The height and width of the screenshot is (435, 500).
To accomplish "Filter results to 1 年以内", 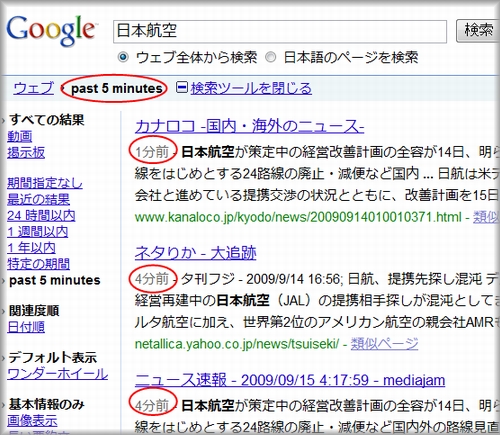I will pyautogui.click(x=31, y=248).
